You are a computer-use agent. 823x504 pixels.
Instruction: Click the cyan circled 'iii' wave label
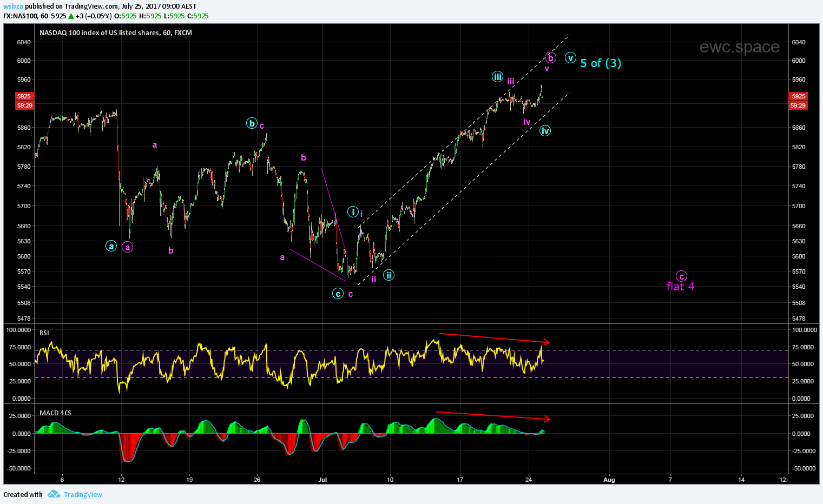point(497,76)
